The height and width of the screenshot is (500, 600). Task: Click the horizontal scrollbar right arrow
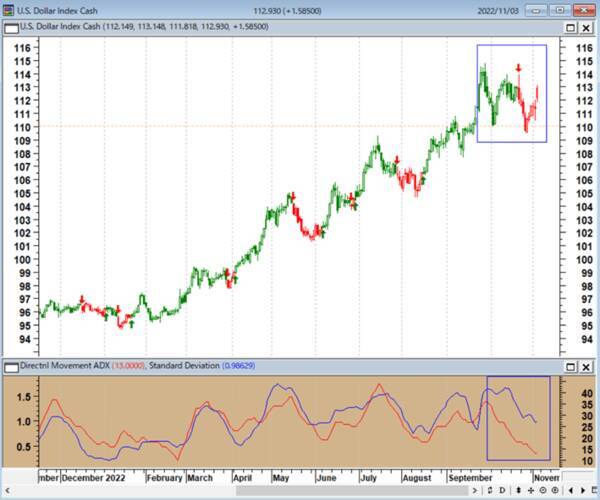point(474,490)
